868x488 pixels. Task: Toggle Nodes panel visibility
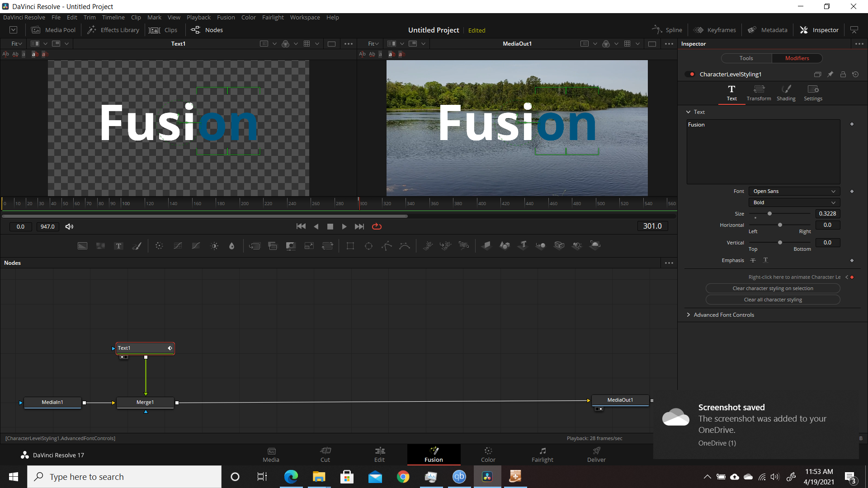207,30
